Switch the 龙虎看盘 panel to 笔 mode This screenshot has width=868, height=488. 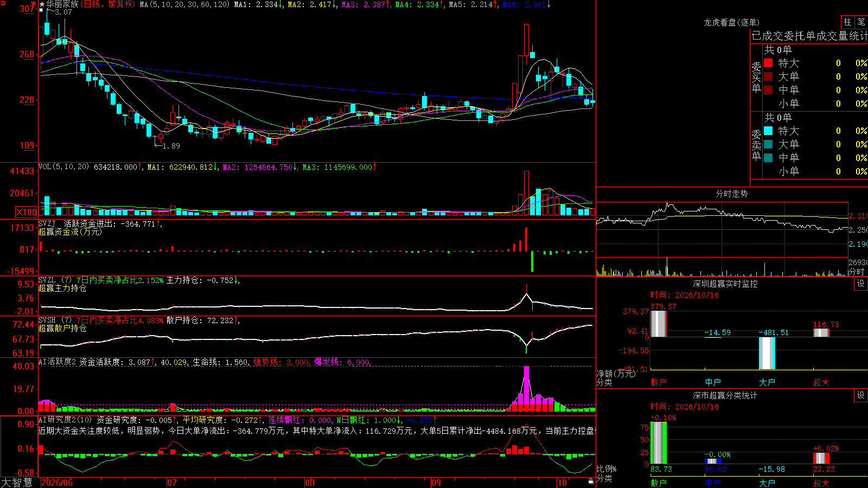click(x=861, y=22)
